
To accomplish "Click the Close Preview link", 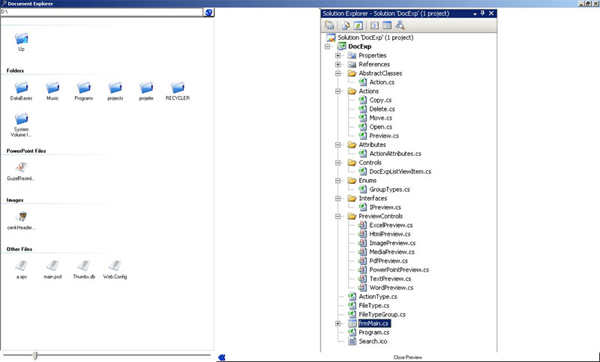I will (x=408, y=357).
